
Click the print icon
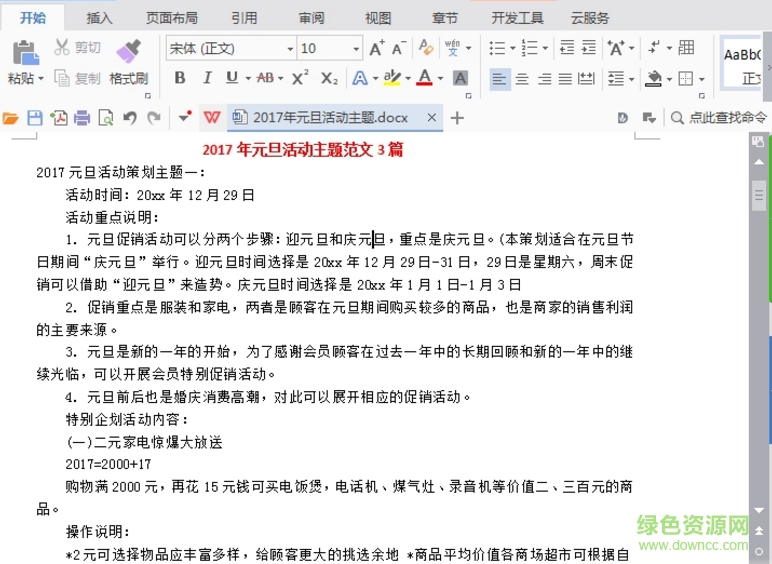(82, 118)
